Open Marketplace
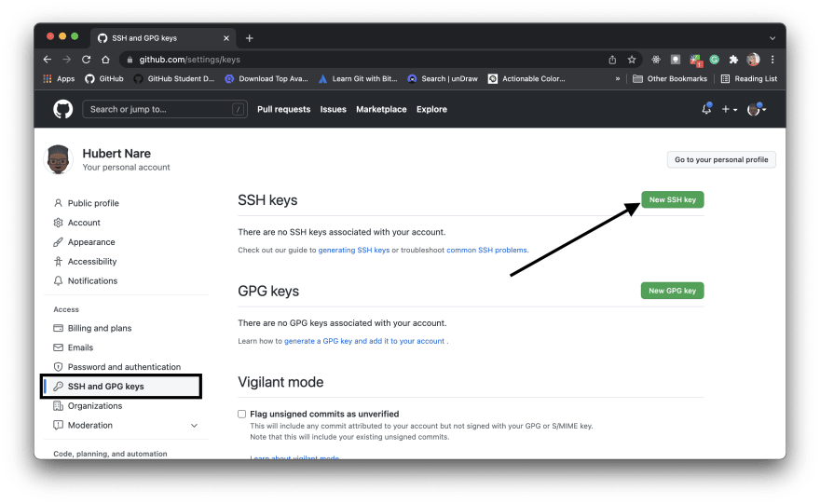Viewport: 820px width, 504px height. click(x=381, y=109)
